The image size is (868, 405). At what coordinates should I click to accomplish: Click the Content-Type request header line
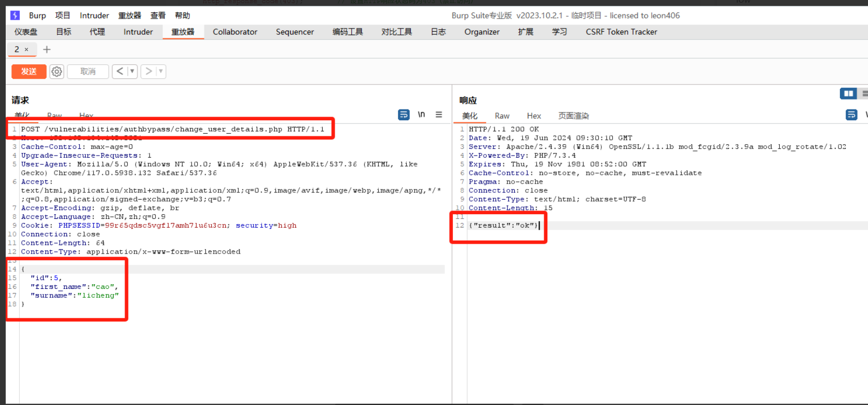(131, 252)
